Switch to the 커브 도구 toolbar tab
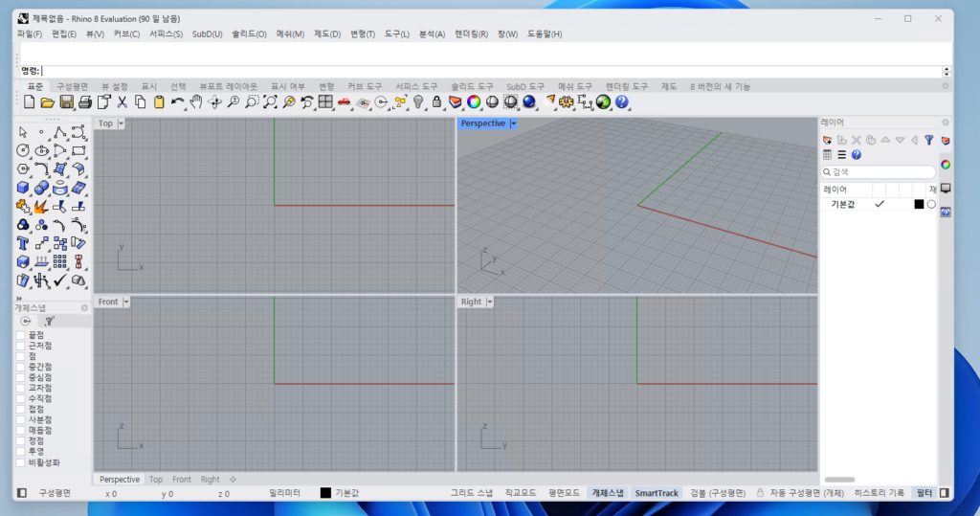980x516 pixels. (x=367, y=86)
